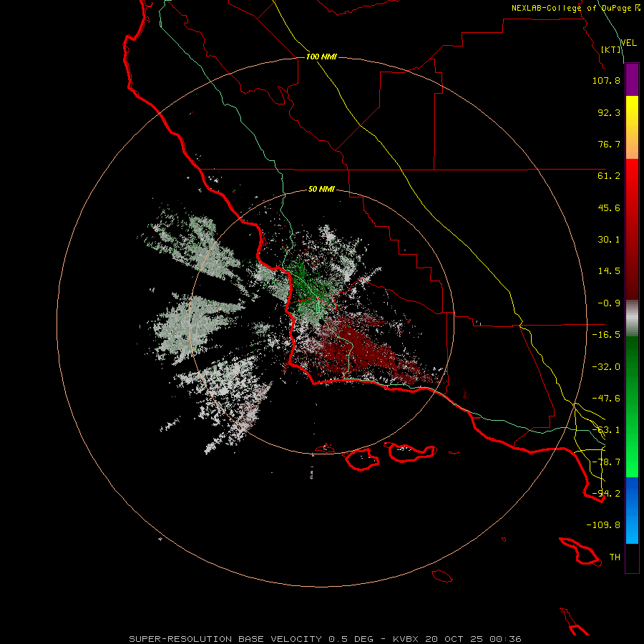Pick the 61.2 velocity label
Screen dimensions: 644x644
tap(609, 176)
